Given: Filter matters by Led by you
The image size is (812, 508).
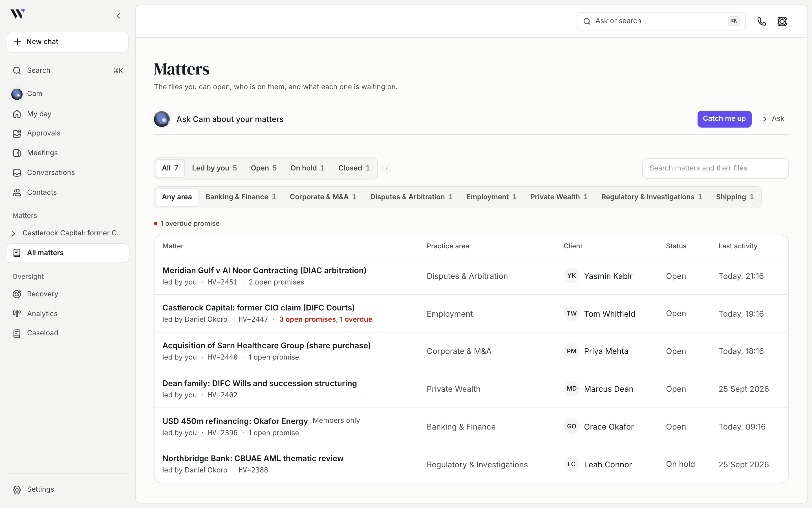Looking at the screenshot, I should coord(214,168).
